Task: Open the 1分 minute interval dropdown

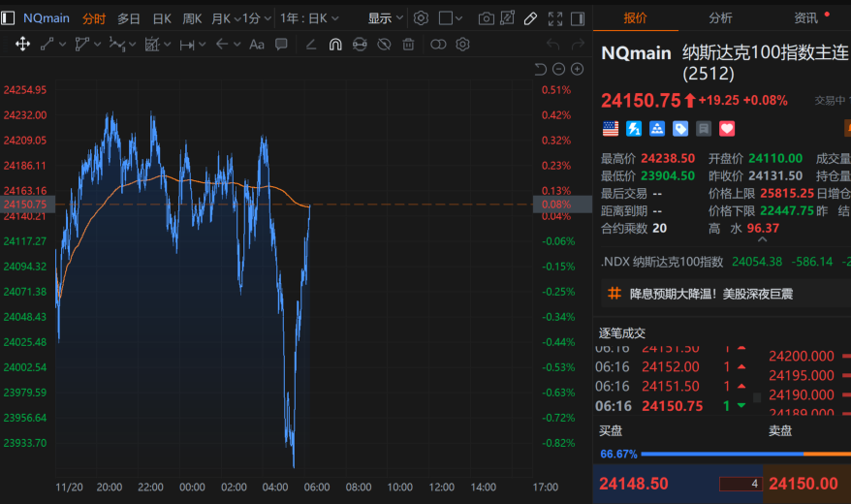Action: click(x=256, y=19)
